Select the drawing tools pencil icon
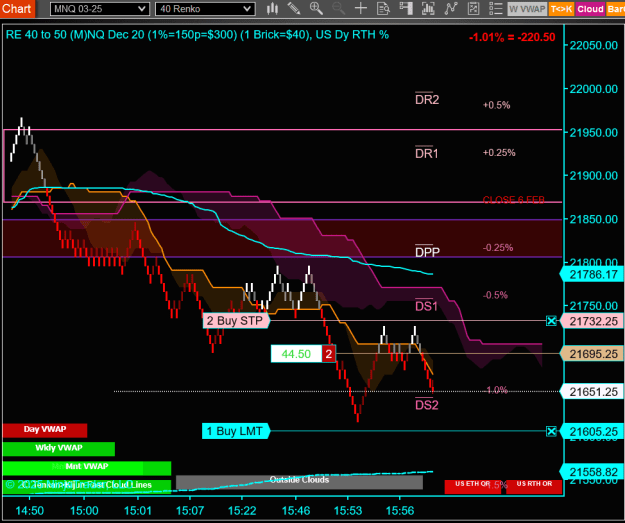This screenshot has height=523, width=625. (294, 8)
